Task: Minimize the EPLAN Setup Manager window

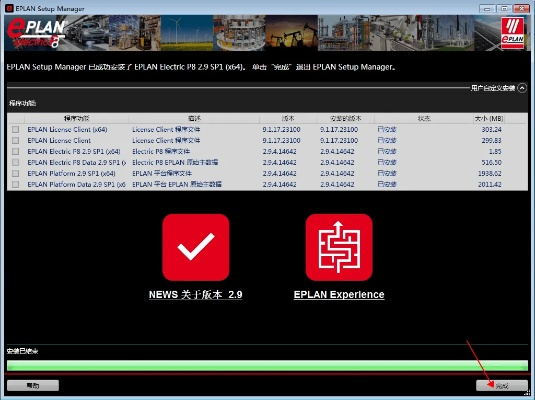Action: click(x=487, y=8)
